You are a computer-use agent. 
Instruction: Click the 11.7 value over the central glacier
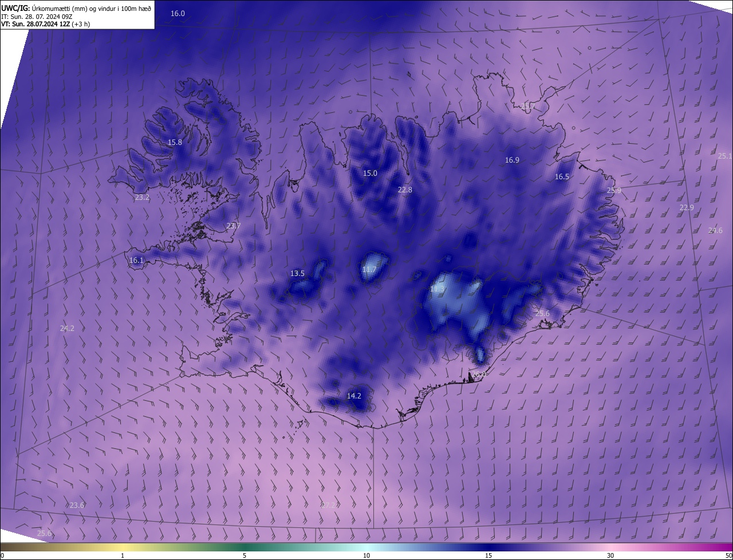pyautogui.click(x=369, y=270)
